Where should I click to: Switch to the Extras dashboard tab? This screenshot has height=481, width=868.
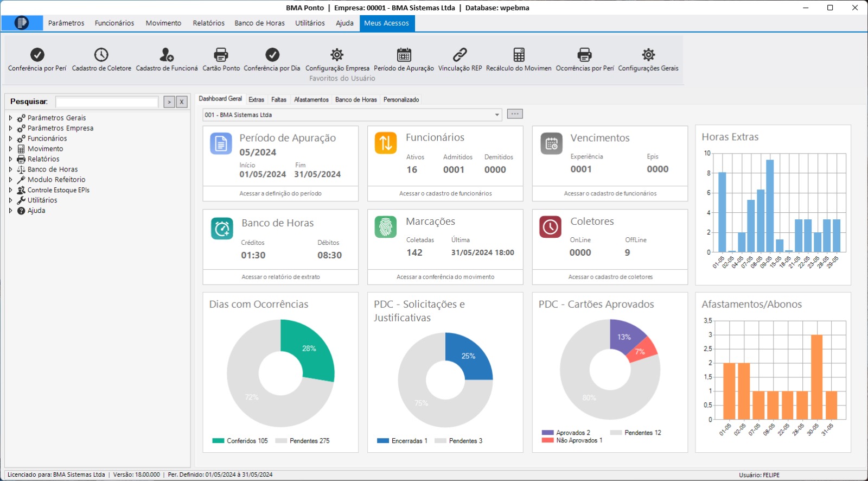click(256, 100)
